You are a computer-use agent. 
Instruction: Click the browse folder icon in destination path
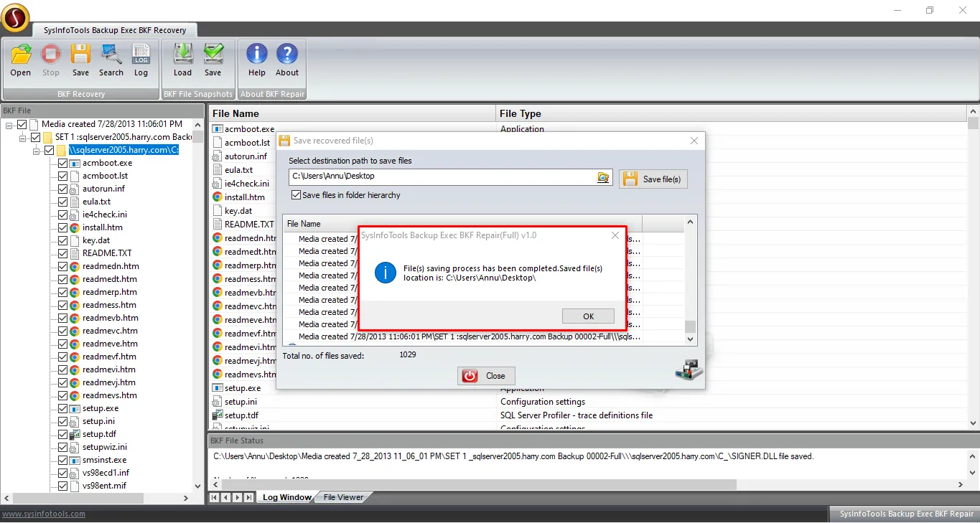[x=603, y=177]
